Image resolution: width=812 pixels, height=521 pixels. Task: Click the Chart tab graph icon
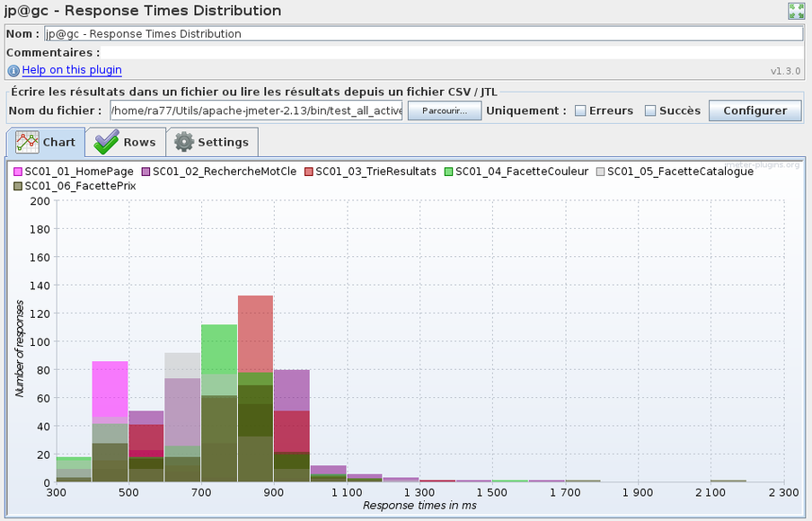28,142
